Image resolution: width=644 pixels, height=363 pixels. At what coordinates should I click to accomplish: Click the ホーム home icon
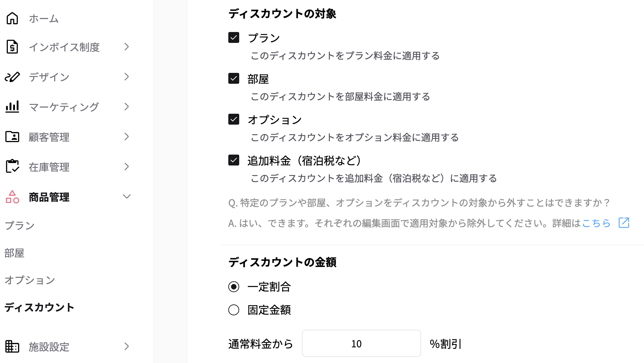(12, 18)
